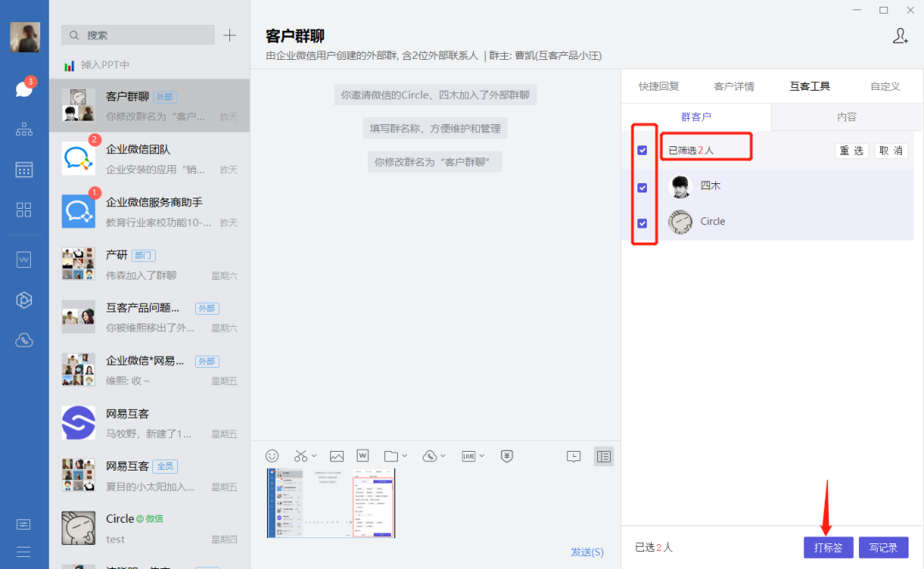Open the Messages chat icon in the sidebar
The image size is (924, 569).
(24, 89)
